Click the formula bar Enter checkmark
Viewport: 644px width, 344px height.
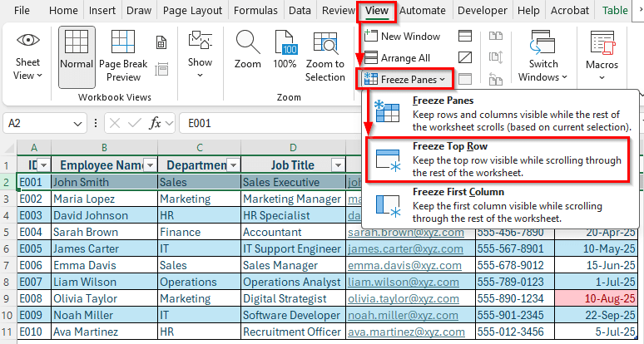(x=134, y=123)
